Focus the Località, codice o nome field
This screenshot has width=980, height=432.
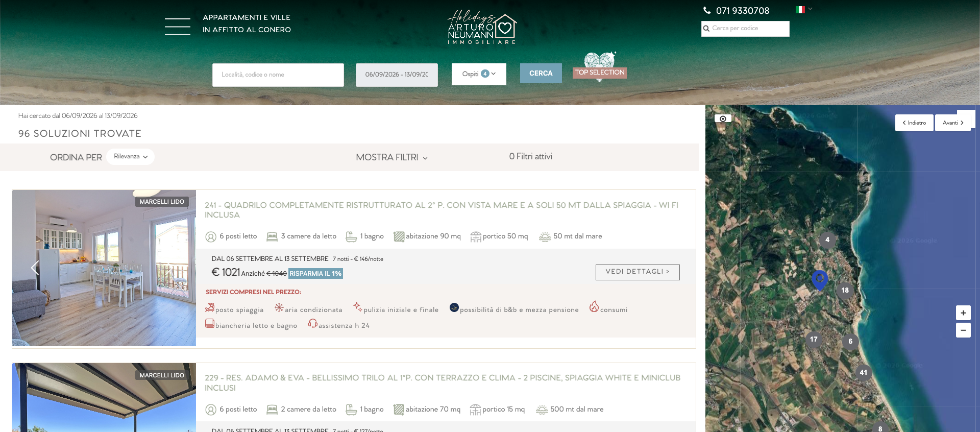[278, 75]
